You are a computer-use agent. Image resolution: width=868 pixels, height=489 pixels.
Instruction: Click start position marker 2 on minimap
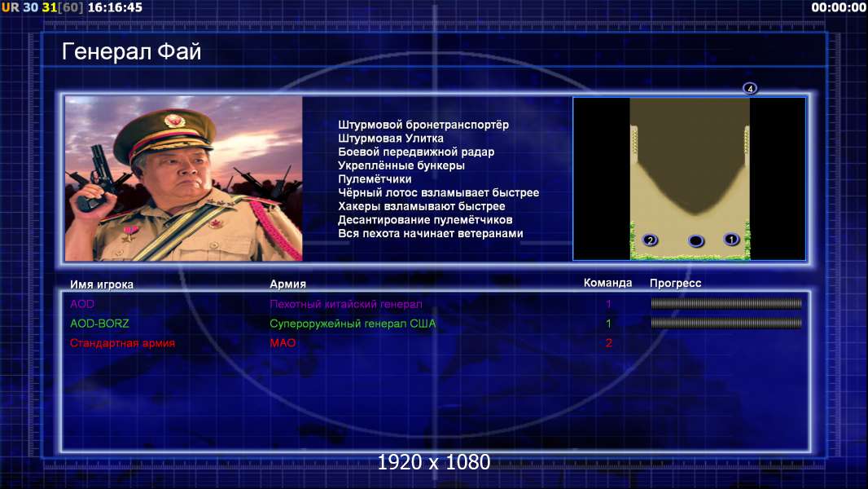[650, 240]
